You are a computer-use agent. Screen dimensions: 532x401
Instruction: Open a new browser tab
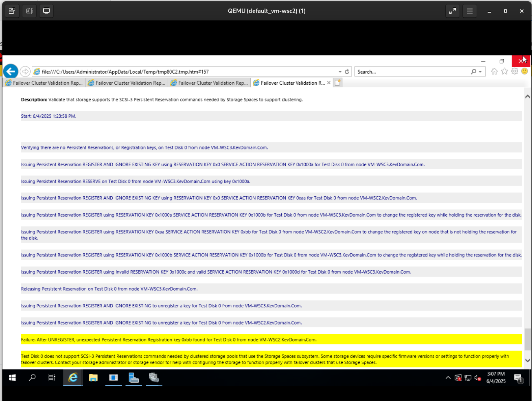coord(337,83)
